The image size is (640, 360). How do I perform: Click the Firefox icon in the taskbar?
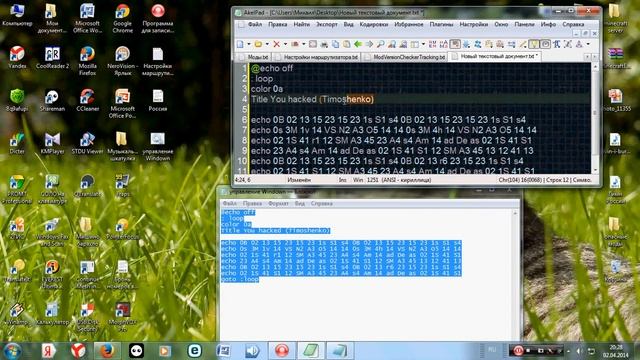coord(107,351)
